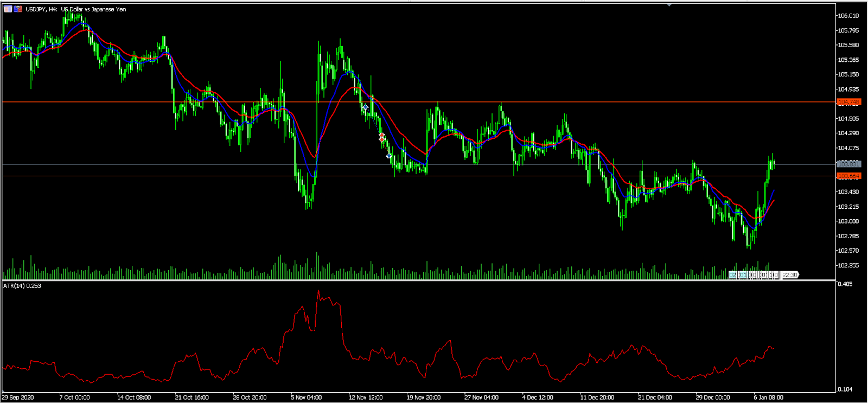Image resolution: width=868 pixels, height=403 pixels.
Task: Open the Depth of Market table icon
Action: tap(8, 9)
